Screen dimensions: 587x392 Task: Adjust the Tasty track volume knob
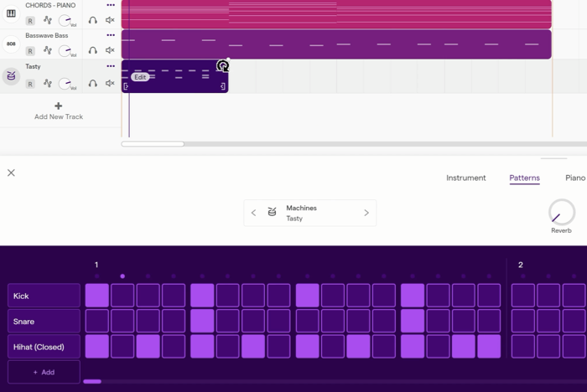tap(65, 83)
